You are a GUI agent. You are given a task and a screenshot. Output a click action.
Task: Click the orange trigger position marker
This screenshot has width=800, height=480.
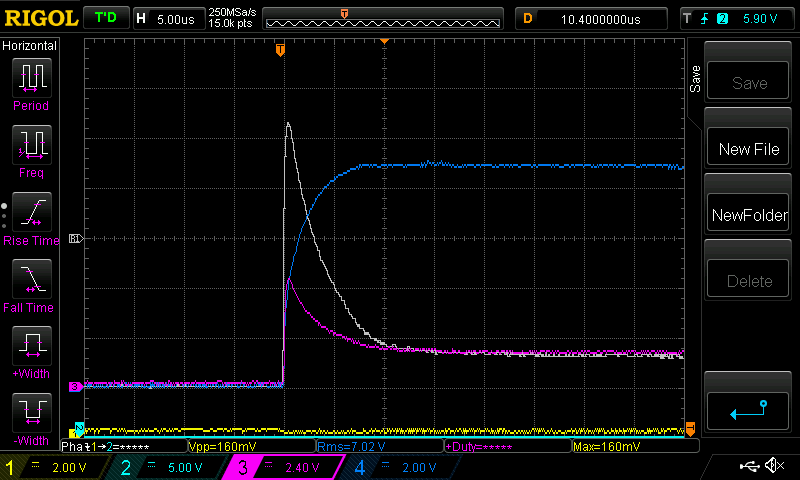[x=280, y=49]
